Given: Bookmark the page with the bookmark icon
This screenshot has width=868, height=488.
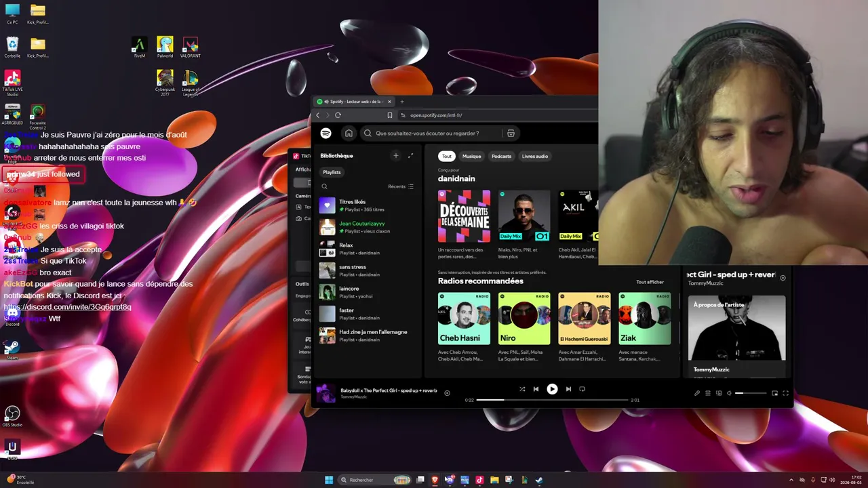Looking at the screenshot, I should tap(389, 115).
